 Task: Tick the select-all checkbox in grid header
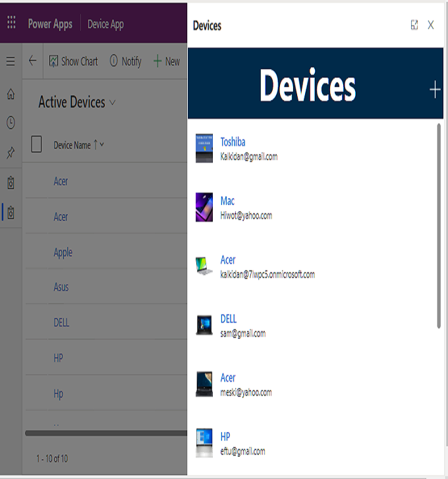(x=36, y=144)
